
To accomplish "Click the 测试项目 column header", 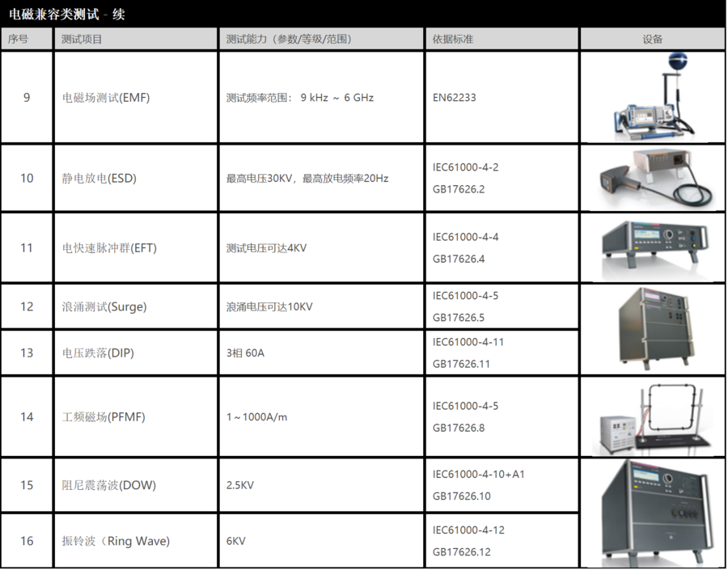I will pos(83,39).
